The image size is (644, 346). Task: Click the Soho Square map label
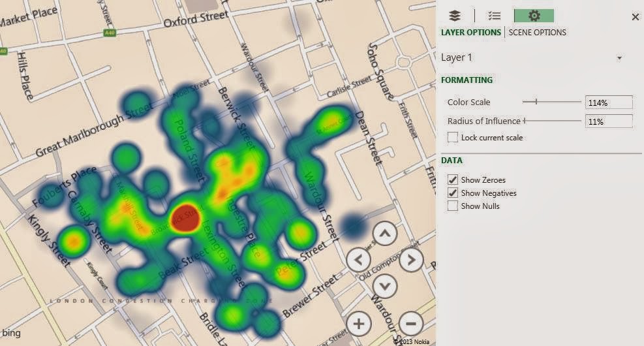[x=380, y=71]
